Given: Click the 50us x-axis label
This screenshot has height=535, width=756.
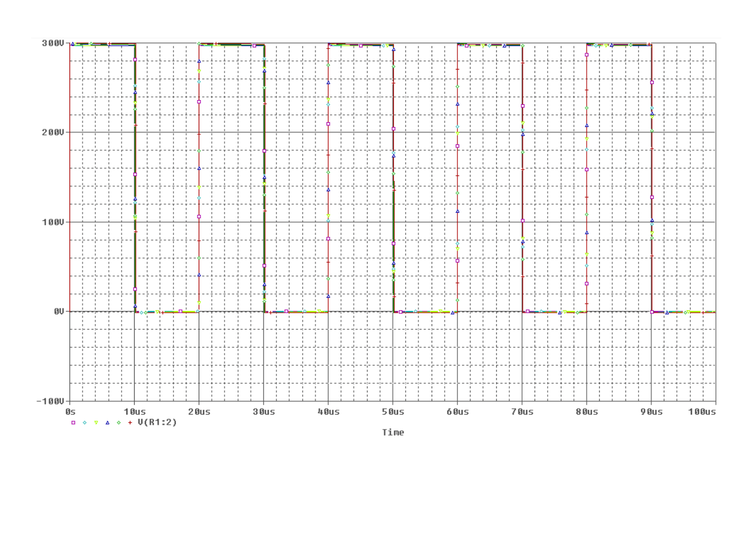Looking at the screenshot, I should (393, 412).
